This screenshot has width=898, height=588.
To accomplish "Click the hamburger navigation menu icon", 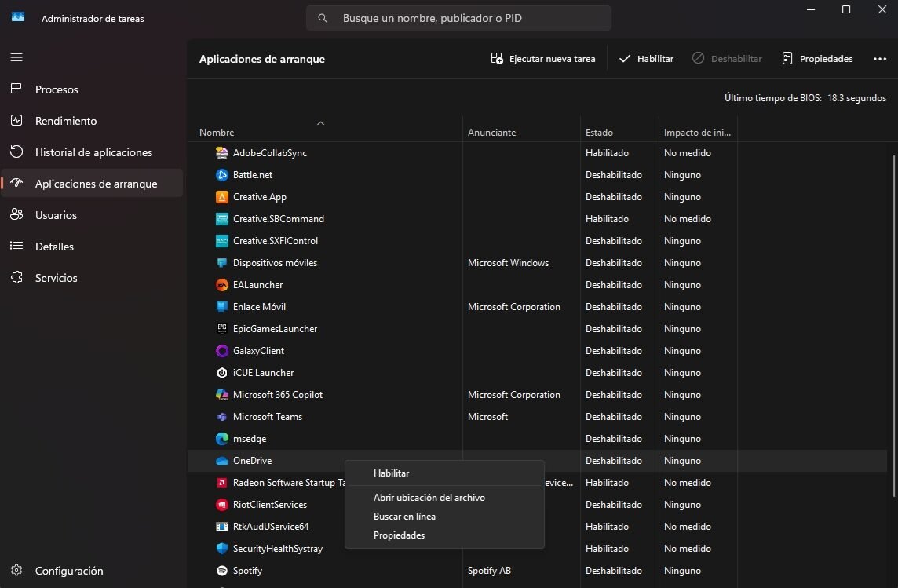I will click(16, 57).
